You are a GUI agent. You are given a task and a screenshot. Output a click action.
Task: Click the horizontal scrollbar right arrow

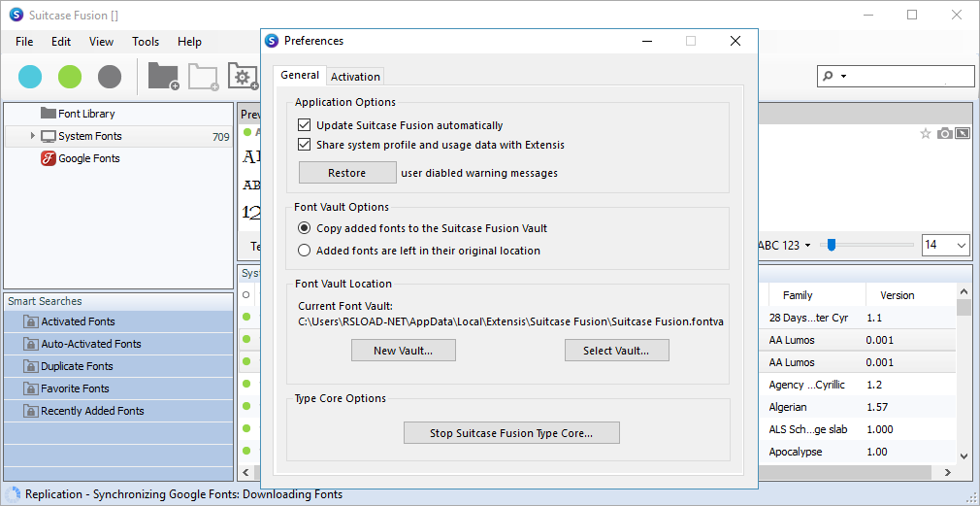(948, 472)
